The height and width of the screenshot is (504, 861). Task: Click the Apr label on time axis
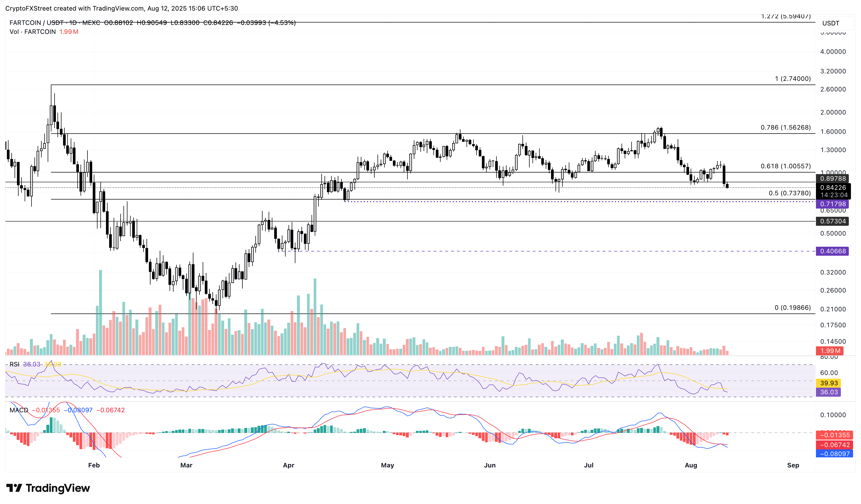[x=288, y=465]
